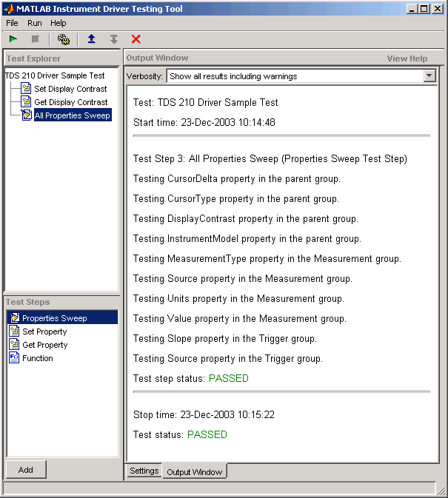The image size is (448, 498).
Task: Click the red X Delete icon
Action: point(136,39)
